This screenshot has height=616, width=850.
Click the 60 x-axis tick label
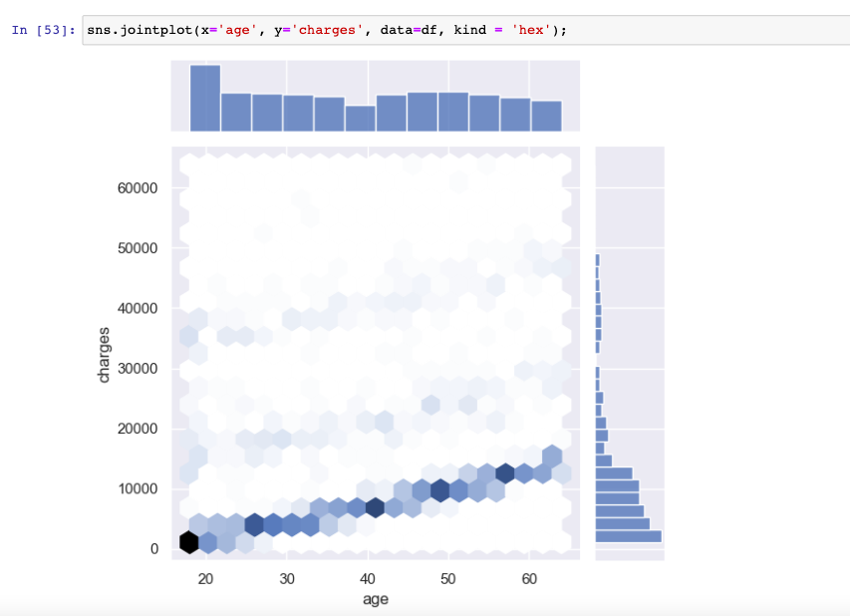click(529, 579)
